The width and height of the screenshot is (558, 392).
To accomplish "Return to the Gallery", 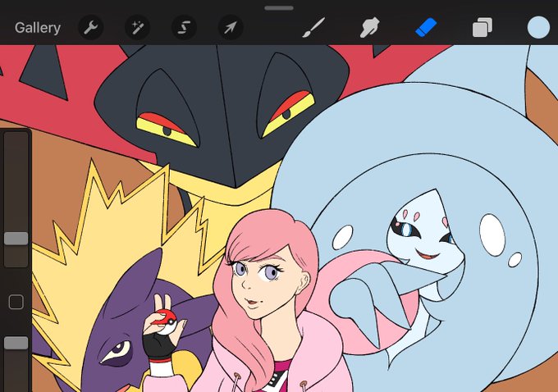I will pos(38,28).
